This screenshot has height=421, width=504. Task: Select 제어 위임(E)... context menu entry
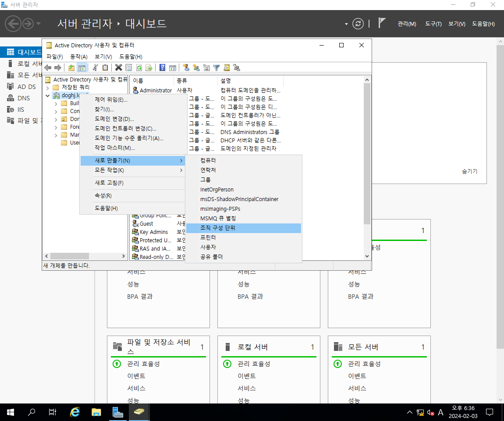coord(132,99)
